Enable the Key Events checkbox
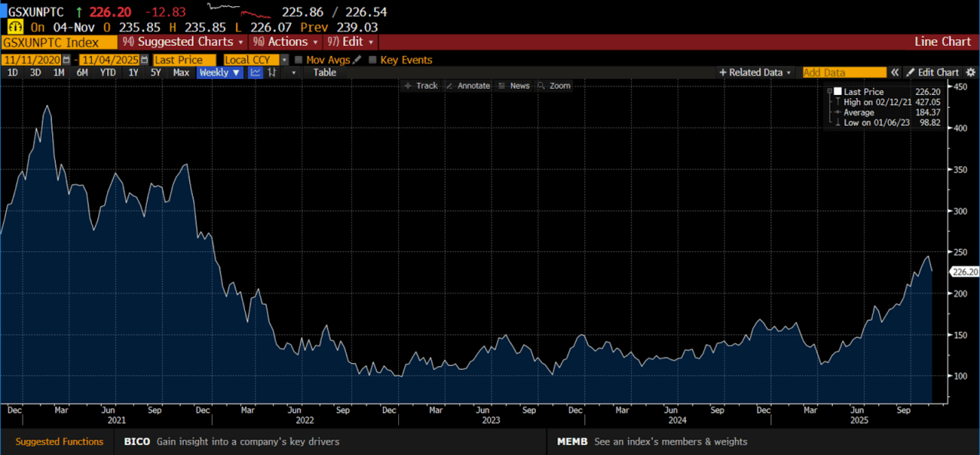 click(373, 60)
